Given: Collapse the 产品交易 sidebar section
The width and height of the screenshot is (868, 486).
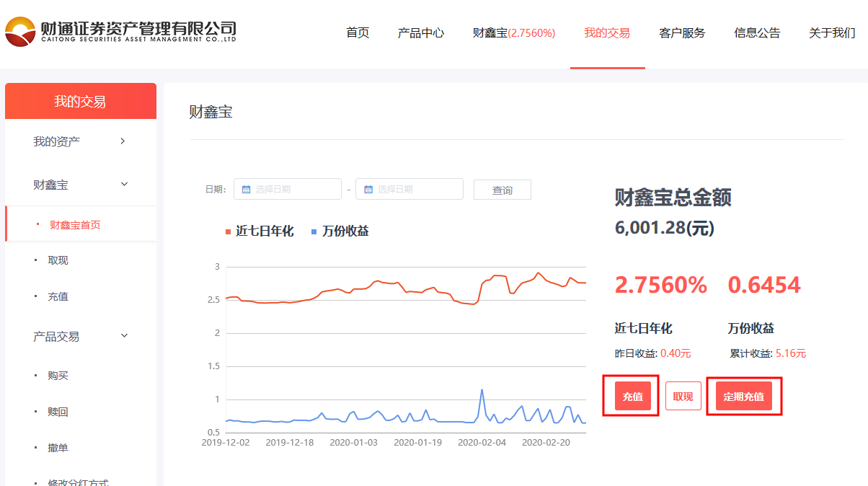Looking at the screenshot, I should pyautogui.click(x=81, y=336).
